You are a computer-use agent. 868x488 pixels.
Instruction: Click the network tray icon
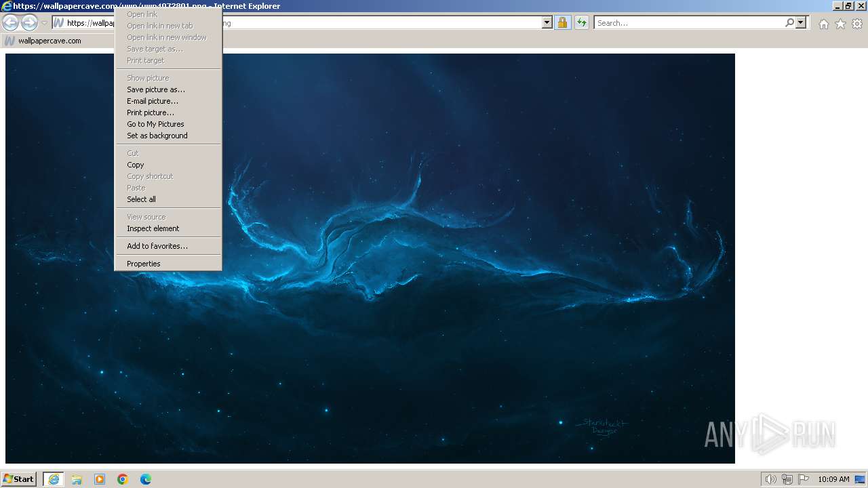click(x=787, y=479)
